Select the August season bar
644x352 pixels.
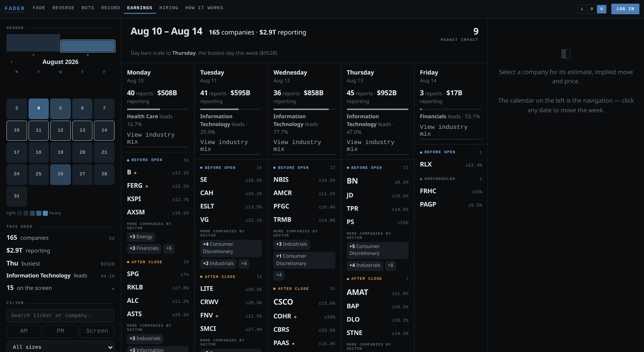coord(88,46)
